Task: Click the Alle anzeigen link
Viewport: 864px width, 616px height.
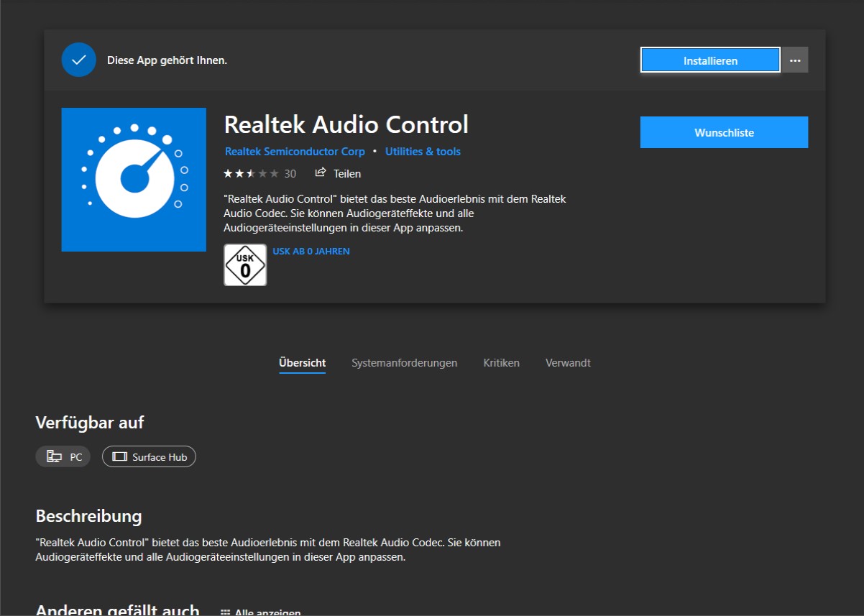Action: click(x=260, y=612)
